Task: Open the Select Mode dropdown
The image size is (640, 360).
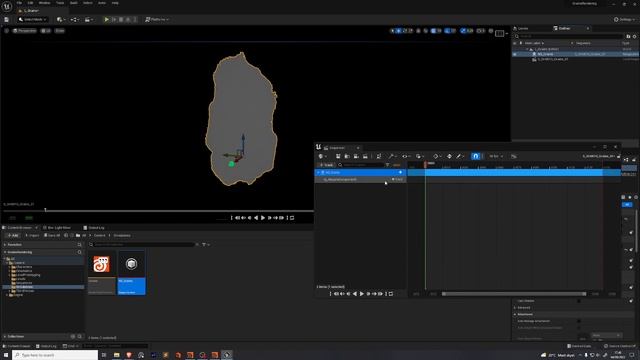Action: 33,19
